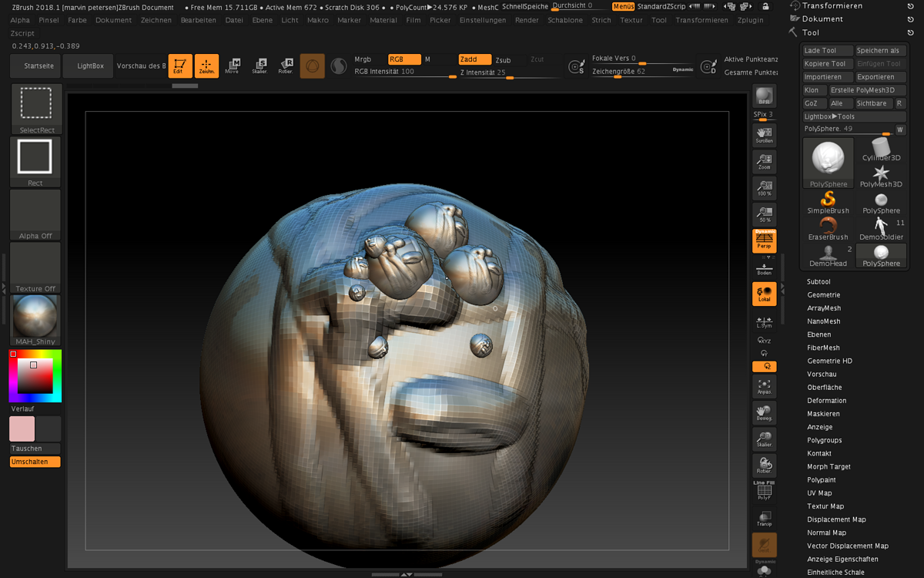
Task: Select the Zeichn. draw mode button
Action: coord(206,66)
